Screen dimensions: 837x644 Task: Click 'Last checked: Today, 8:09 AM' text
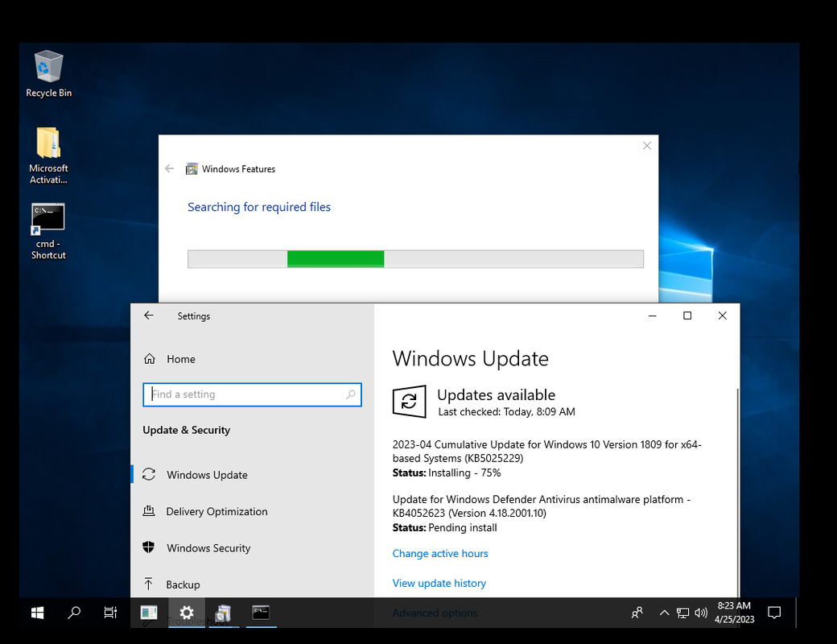click(506, 411)
